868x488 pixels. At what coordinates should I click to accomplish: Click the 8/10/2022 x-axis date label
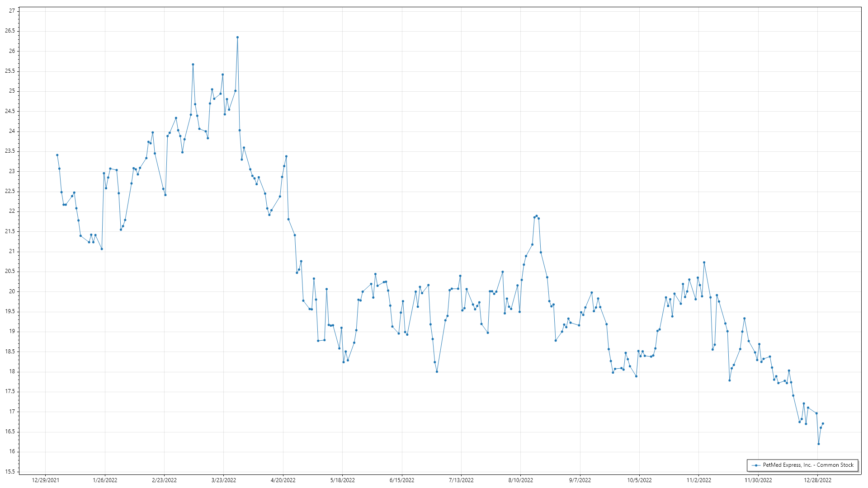[x=520, y=480]
